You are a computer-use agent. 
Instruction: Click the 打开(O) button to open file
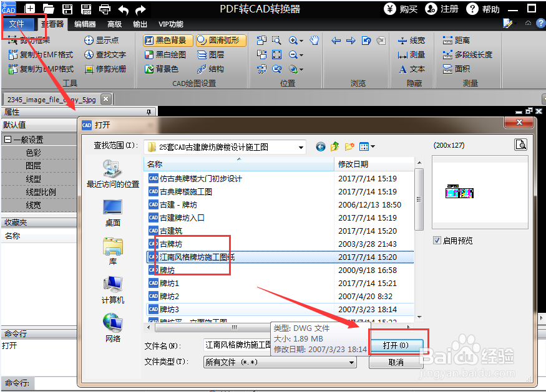[x=397, y=343]
